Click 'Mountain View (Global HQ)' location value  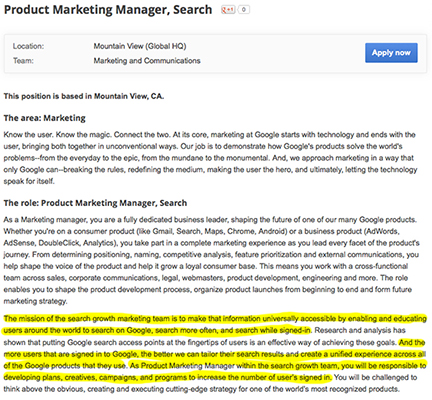point(140,46)
